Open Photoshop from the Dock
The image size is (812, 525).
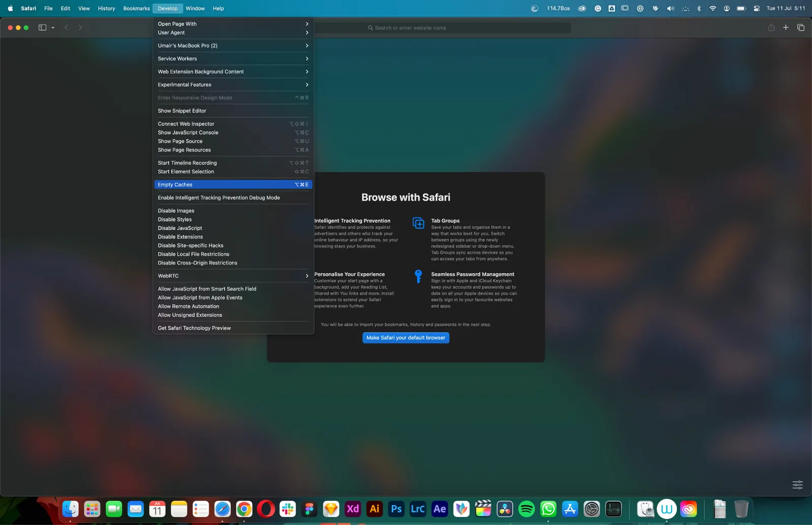coord(396,509)
